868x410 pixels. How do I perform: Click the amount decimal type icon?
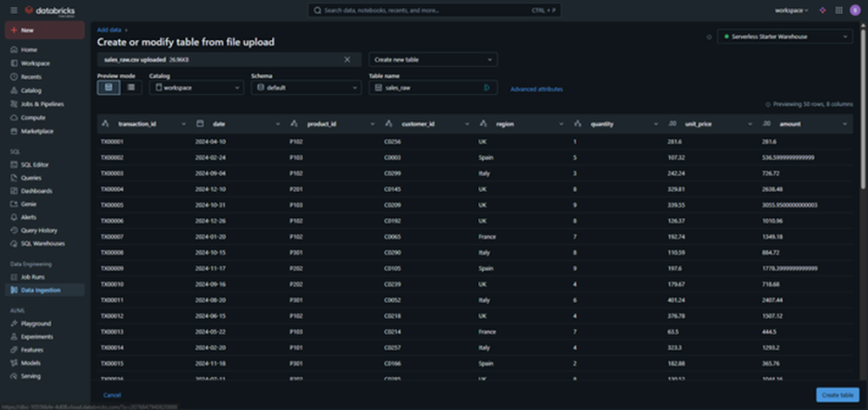(x=766, y=124)
